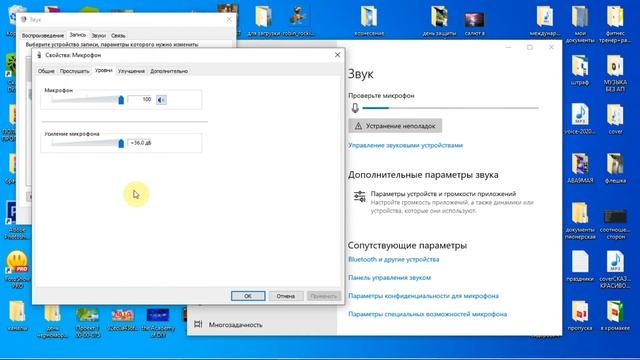Screen dimensions: 640x360
Task: Open Параметры устройств и громкости приложений
Action: pos(443,193)
